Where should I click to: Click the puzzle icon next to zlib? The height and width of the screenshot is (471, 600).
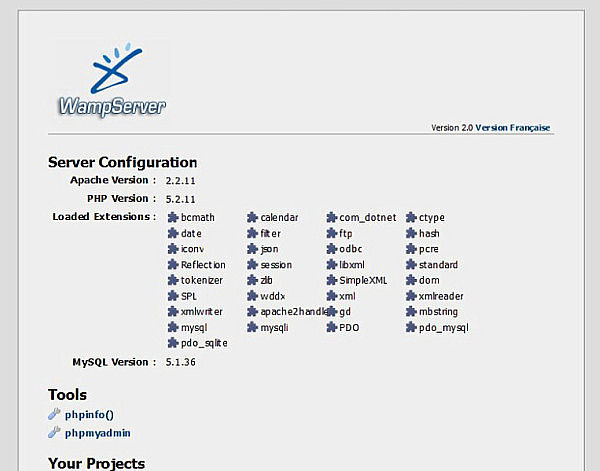tap(252, 280)
